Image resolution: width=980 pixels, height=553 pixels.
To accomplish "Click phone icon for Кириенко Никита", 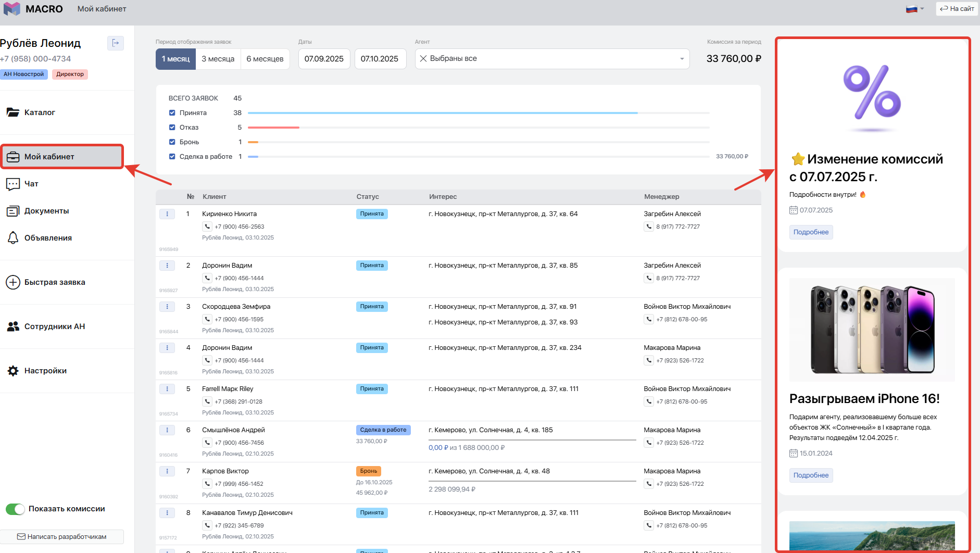I will 207,227.
